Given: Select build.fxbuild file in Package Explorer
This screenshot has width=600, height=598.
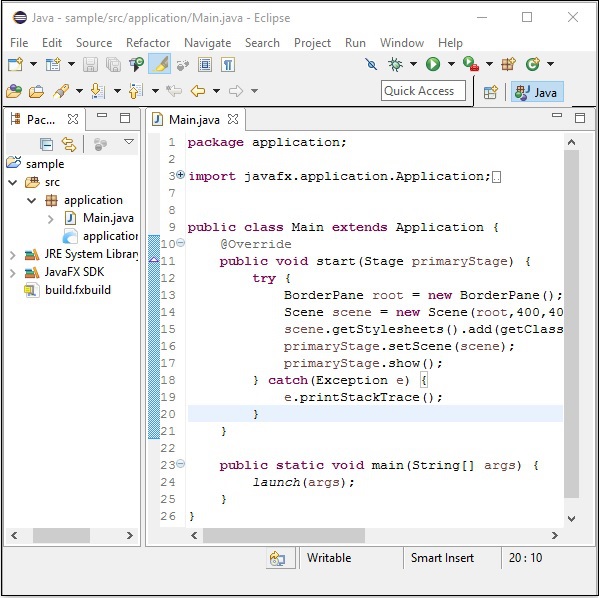Looking at the screenshot, I should (x=77, y=290).
